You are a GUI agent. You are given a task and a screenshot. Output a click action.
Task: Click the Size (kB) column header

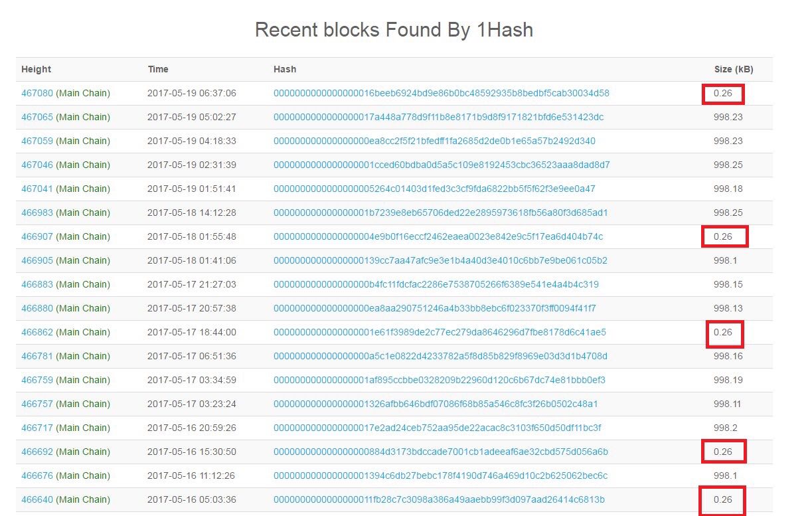tap(733, 69)
